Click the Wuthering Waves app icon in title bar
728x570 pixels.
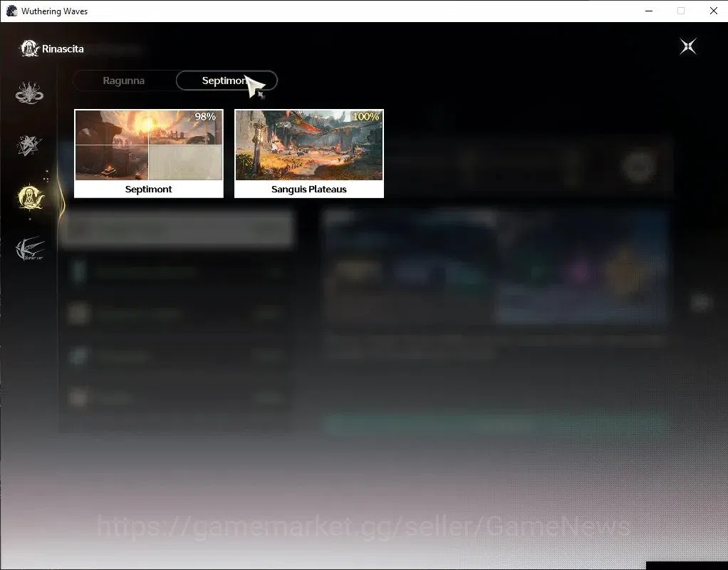click(11, 11)
